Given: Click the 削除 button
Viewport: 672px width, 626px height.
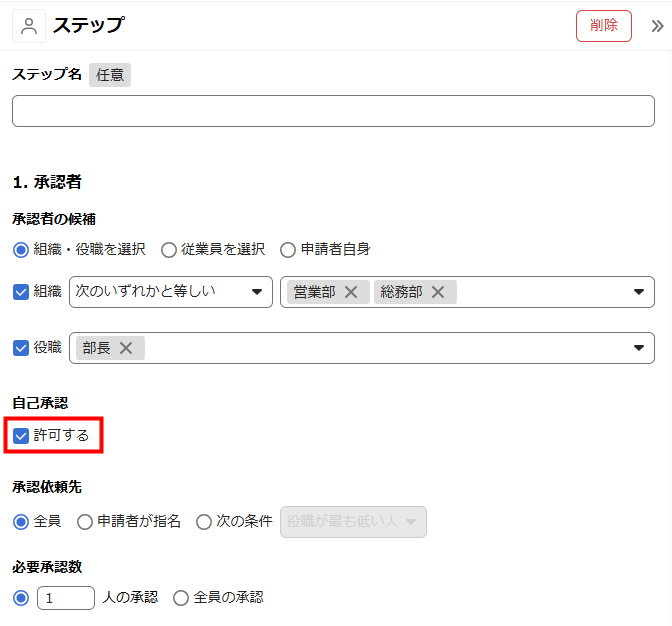Looking at the screenshot, I should tap(603, 26).
